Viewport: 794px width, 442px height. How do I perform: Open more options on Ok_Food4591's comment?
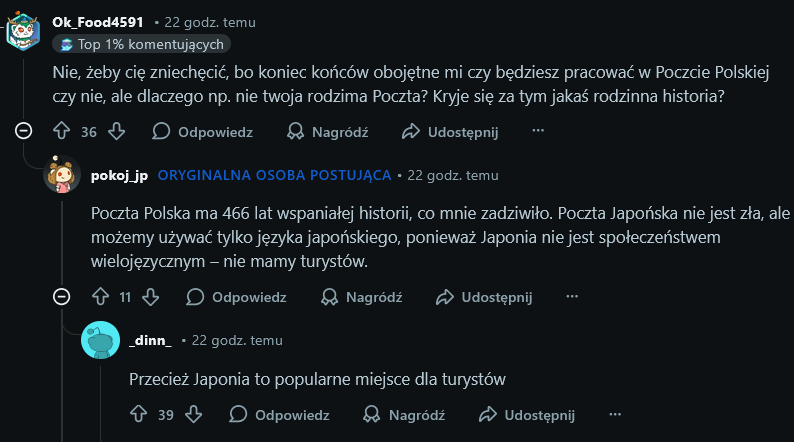[x=537, y=132]
